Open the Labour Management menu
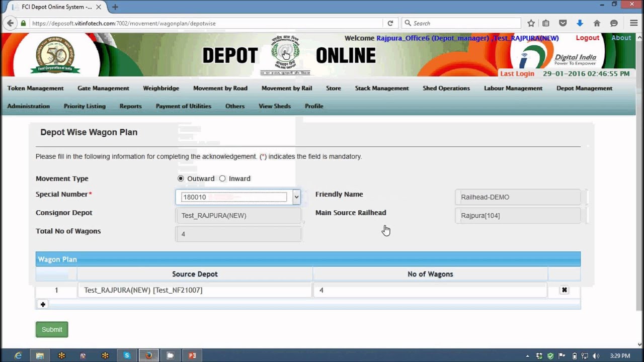This screenshot has height=362, width=644. 513,88
